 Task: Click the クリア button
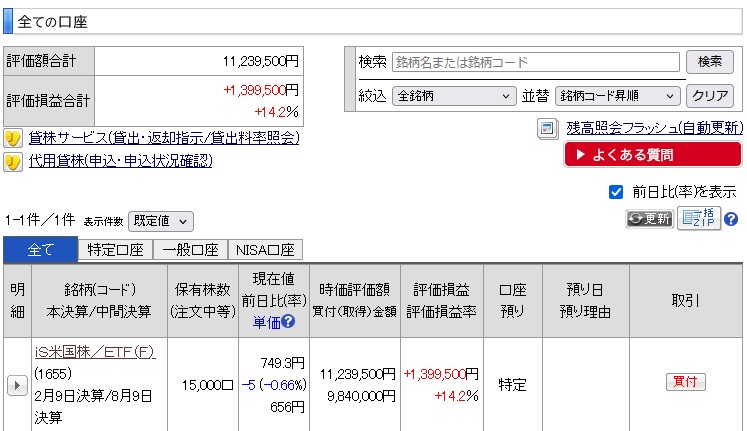tap(710, 96)
